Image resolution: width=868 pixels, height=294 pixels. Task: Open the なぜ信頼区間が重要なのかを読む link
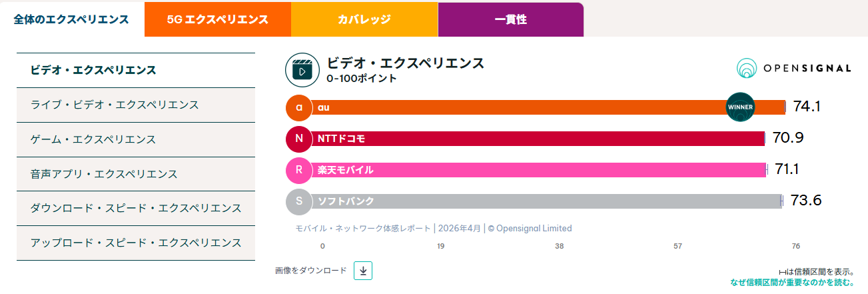click(x=792, y=283)
